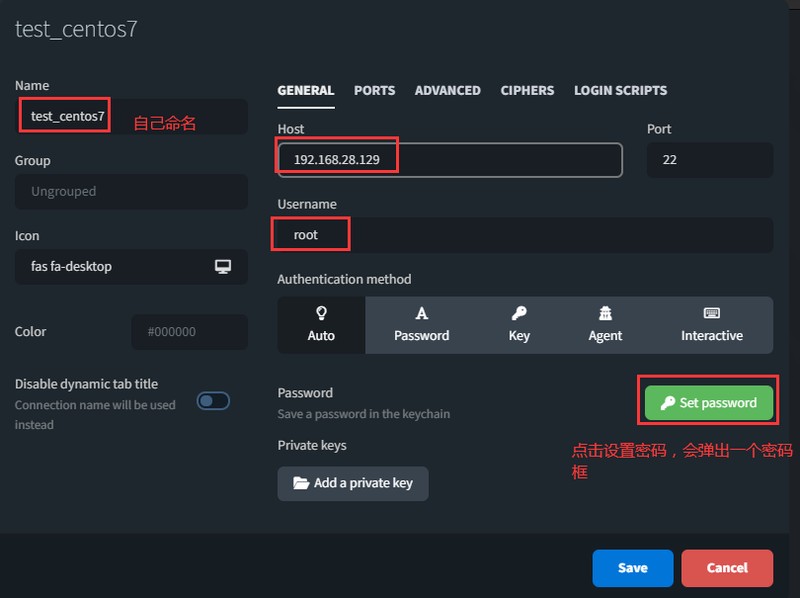The width and height of the screenshot is (800, 598).
Task: Click the Disable dynamic tab title label
Action: tap(86, 384)
